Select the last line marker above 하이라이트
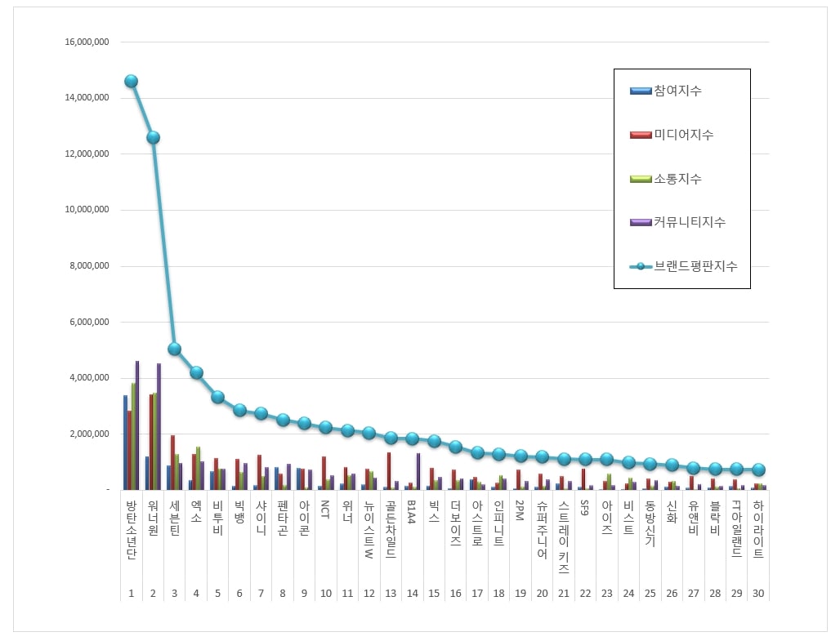 [758, 470]
